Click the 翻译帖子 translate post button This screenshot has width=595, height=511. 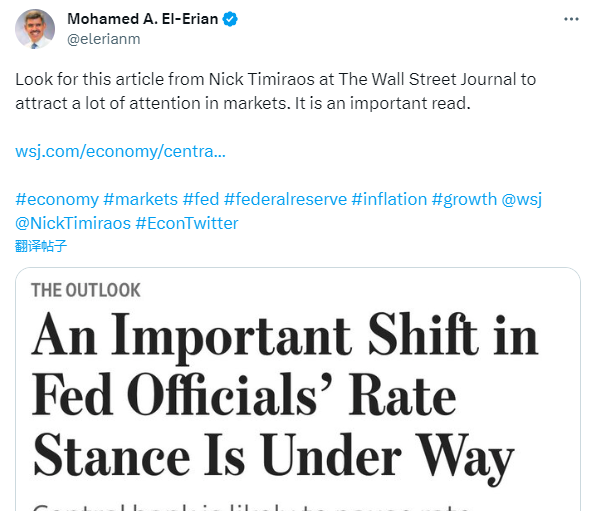coord(41,246)
